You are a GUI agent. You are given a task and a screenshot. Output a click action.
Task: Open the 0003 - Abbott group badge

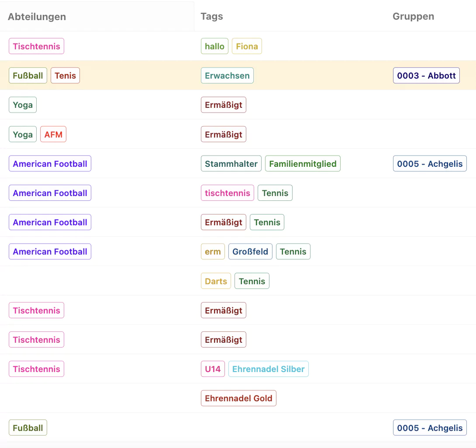coord(426,76)
